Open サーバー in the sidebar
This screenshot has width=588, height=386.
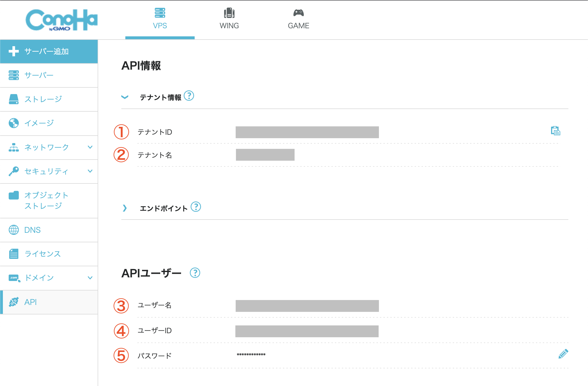click(x=49, y=75)
